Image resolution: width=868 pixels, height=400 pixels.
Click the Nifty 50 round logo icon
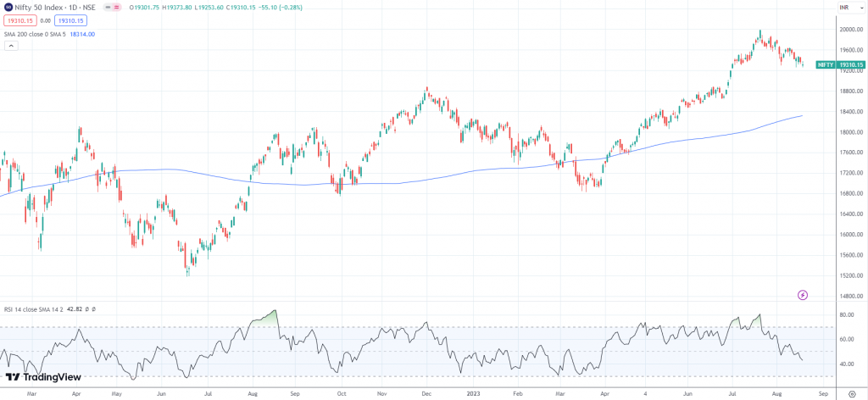coord(8,7)
